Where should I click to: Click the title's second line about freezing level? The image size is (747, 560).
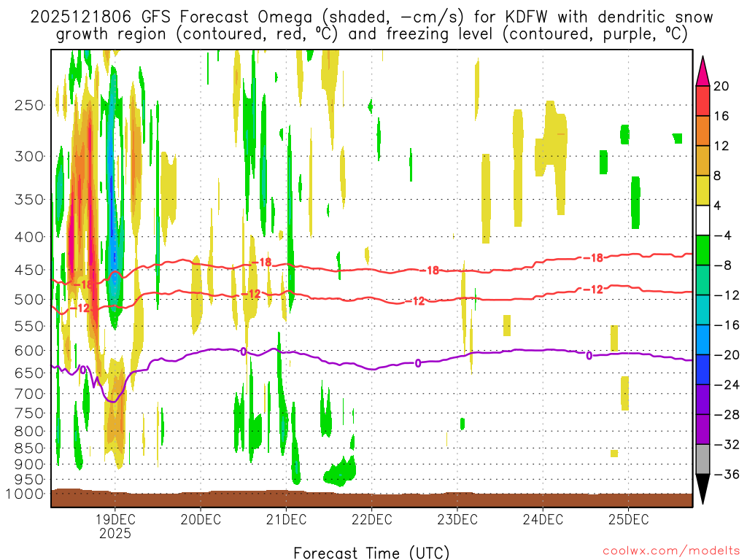click(x=371, y=34)
